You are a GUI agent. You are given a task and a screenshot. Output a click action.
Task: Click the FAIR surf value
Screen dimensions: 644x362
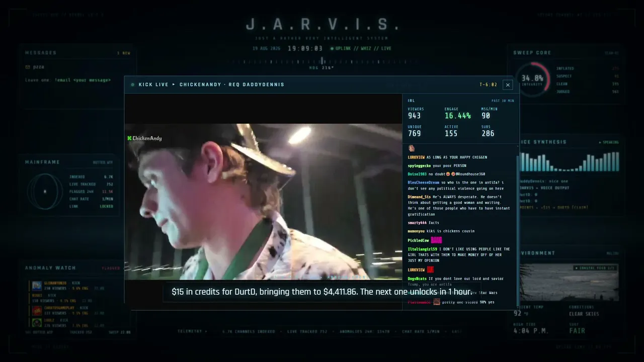click(578, 331)
